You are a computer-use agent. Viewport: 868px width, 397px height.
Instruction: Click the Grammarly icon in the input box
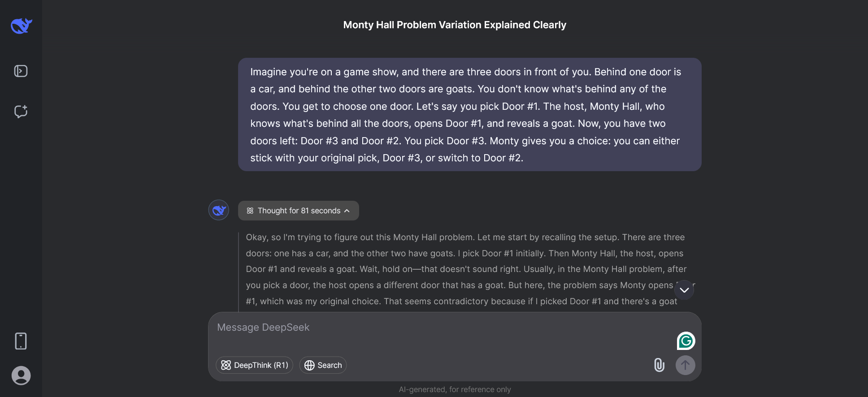point(686,341)
